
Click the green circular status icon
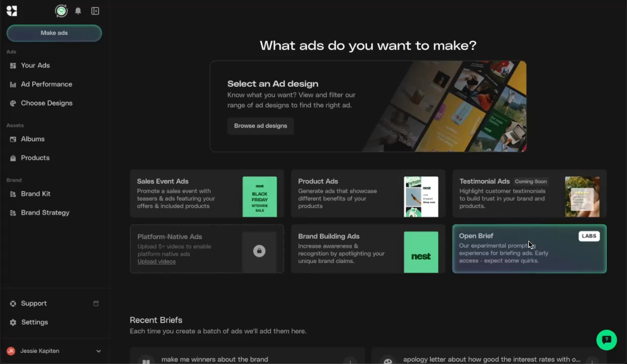pyautogui.click(x=61, y=11)
